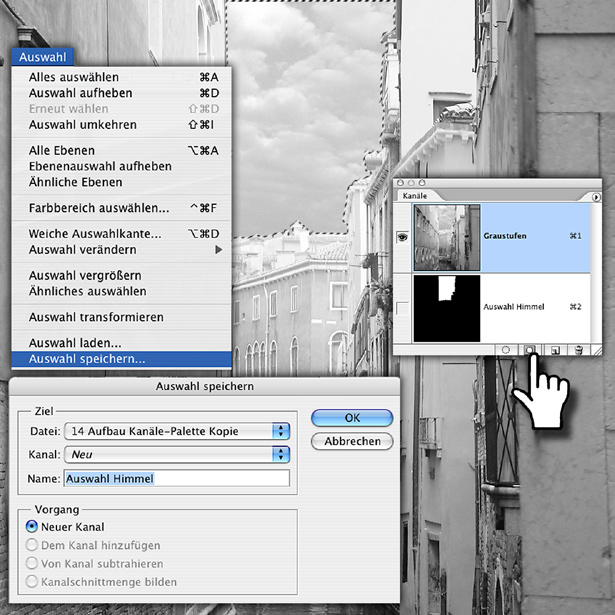This screenshot has width=615, height=615.
Task: Switch to the Kanäle tab
Action: [415, 196]
